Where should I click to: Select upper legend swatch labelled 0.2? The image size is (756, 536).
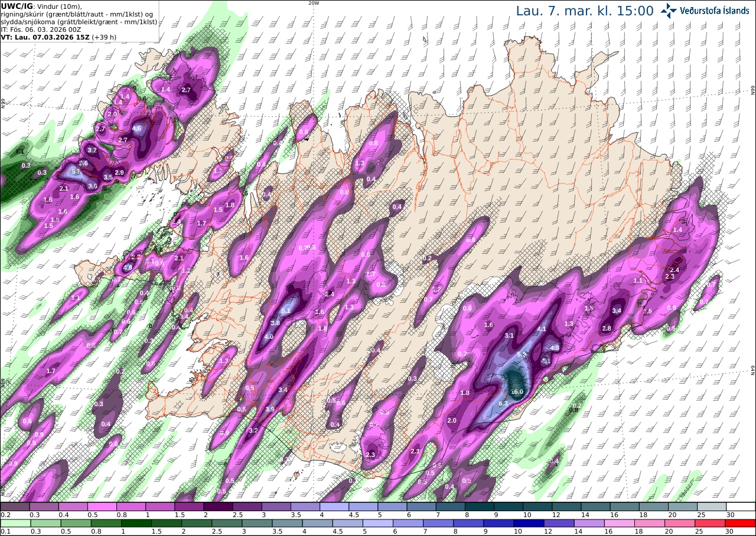click(15, 506)
